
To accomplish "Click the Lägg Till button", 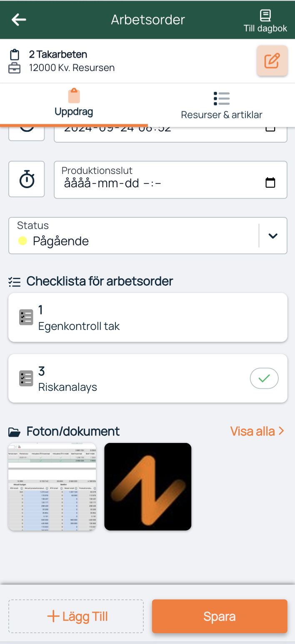I will click(x=76, y=616).
